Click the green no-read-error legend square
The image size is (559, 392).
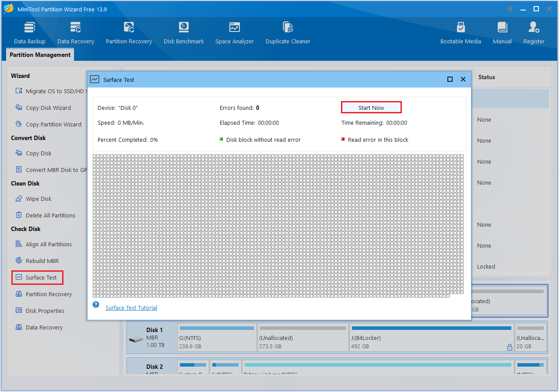click(221, 139)
